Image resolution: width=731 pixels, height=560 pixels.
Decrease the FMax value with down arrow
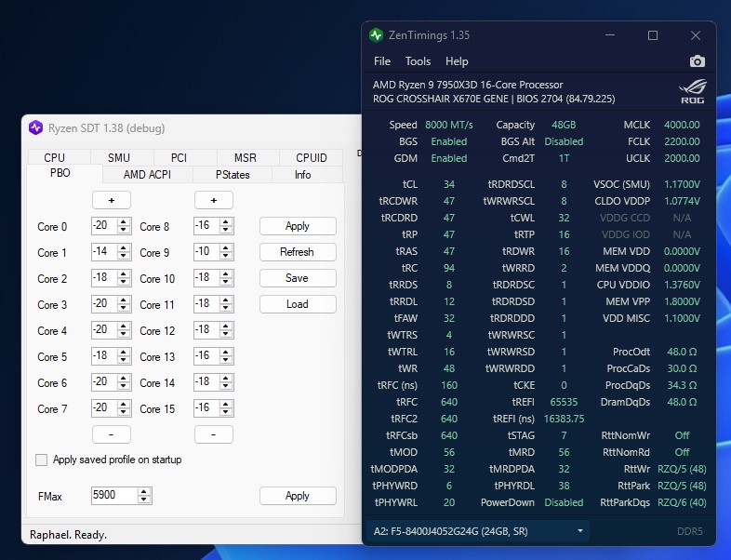click(143, 500)
